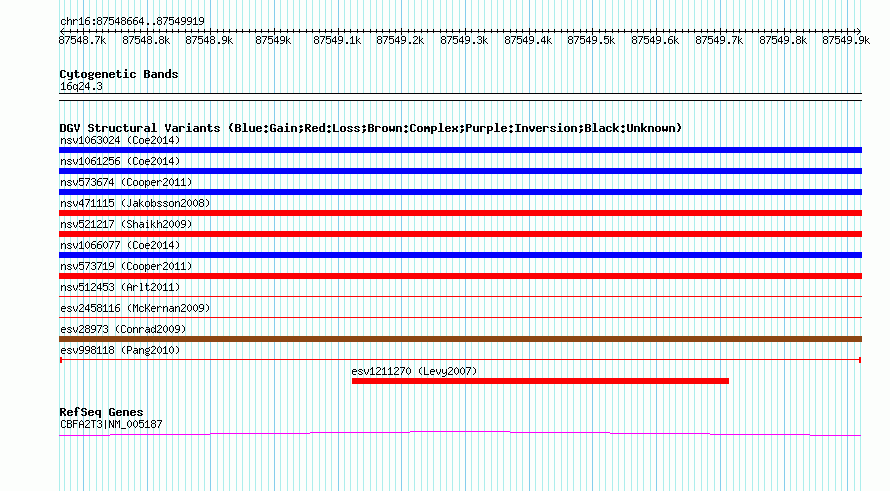Viewport: 890px width, 491px height.
Task: Click the 87549.6k ruler tick label
Action: point(655,40)
